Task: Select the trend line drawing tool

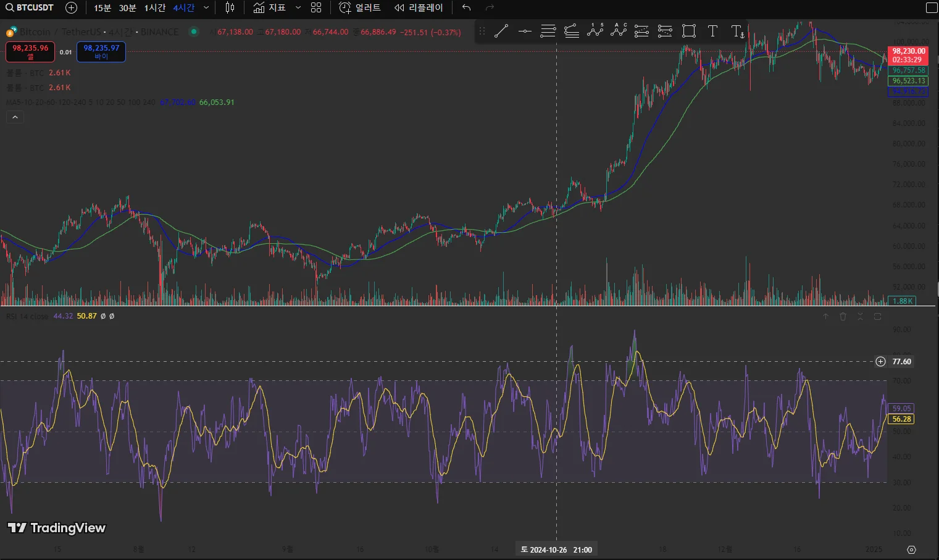Action: 501,31
